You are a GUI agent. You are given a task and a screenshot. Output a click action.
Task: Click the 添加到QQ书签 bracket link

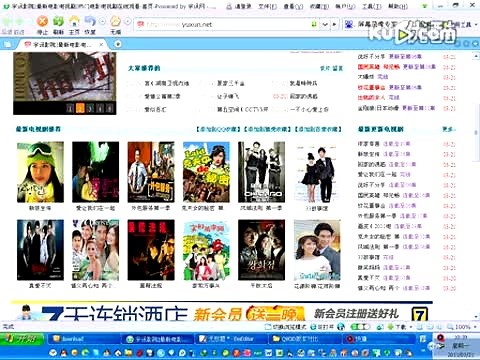coord(219,129)
